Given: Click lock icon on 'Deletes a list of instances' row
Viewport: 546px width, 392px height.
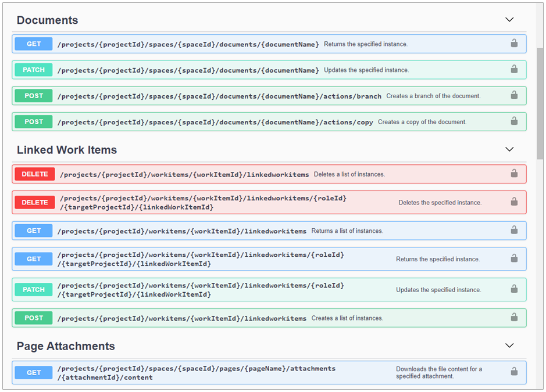Looking at the screenshot, I should click(x=514, y=173).
